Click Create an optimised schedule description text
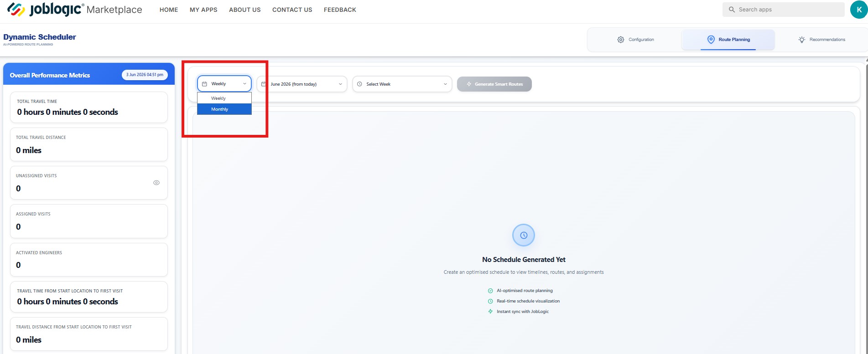The image size is (868, 354). click(524, 272)
